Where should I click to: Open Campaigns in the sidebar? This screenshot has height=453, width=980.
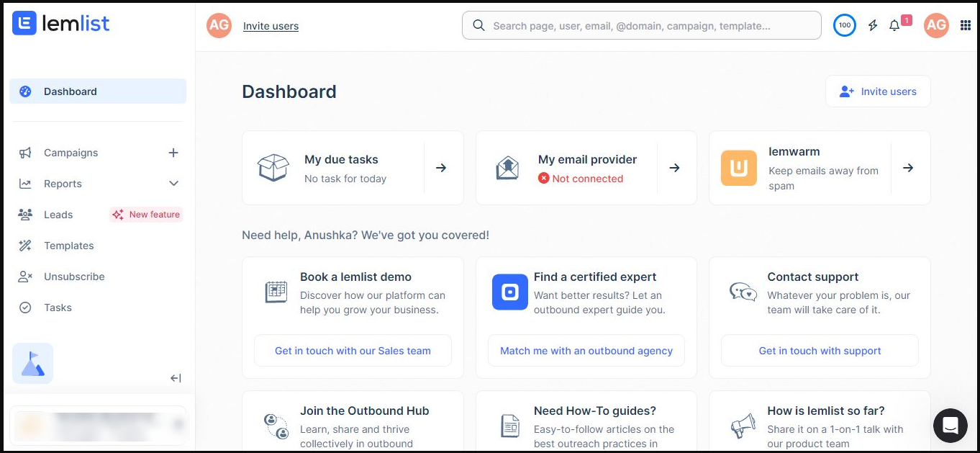click(x=71, y=153)
